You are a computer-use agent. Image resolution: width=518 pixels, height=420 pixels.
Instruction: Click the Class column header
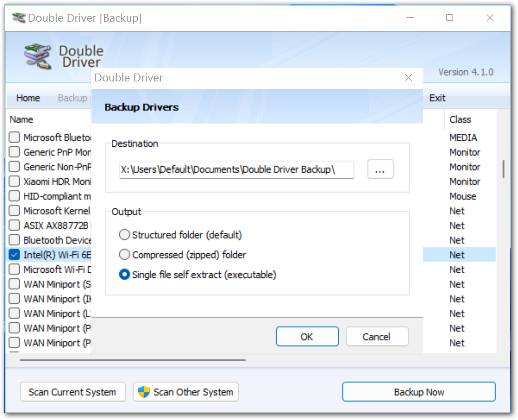tap(460, 119)
